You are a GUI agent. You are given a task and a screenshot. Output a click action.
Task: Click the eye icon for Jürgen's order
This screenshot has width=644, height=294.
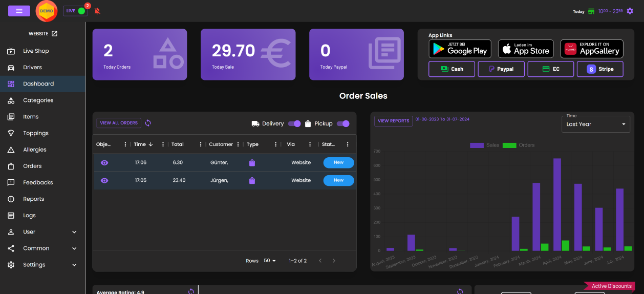click(x=104, y=180)
